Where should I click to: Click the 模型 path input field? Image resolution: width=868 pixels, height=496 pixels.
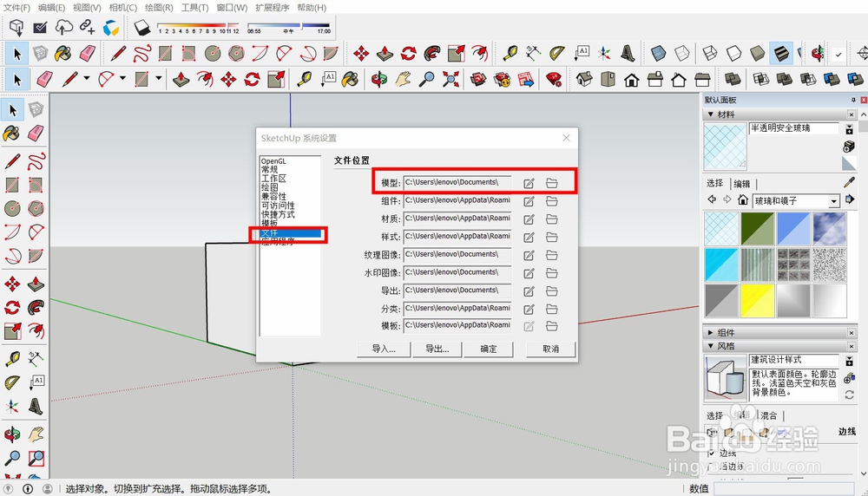tap(457, 182)
